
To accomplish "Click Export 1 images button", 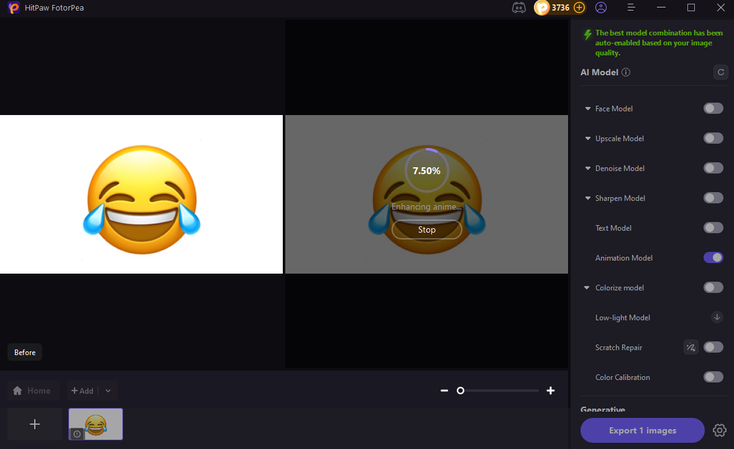I will pyautogui.click(x=642, y=430).
